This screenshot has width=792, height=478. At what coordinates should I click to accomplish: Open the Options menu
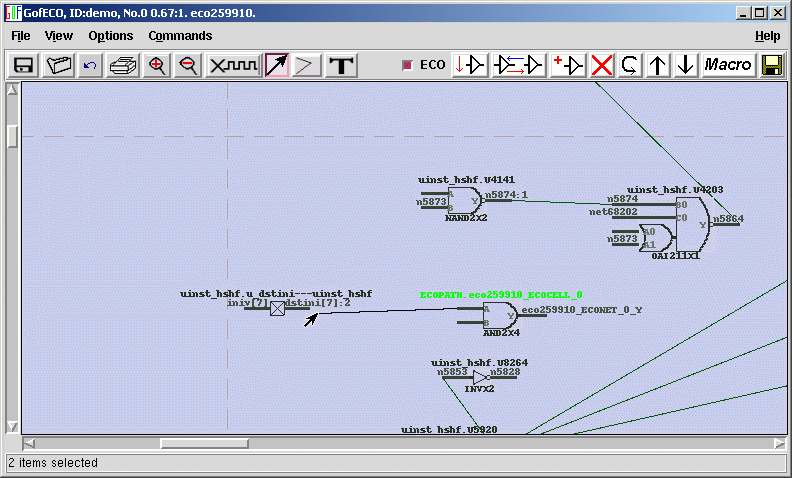tap(110, 35)
